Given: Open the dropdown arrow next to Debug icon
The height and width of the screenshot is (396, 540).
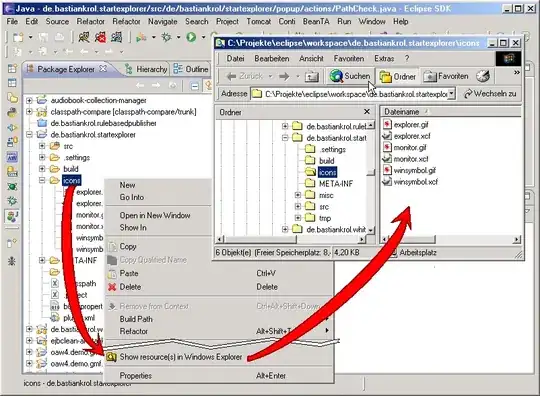Looking at the screenshot, I should pos(178,37).
